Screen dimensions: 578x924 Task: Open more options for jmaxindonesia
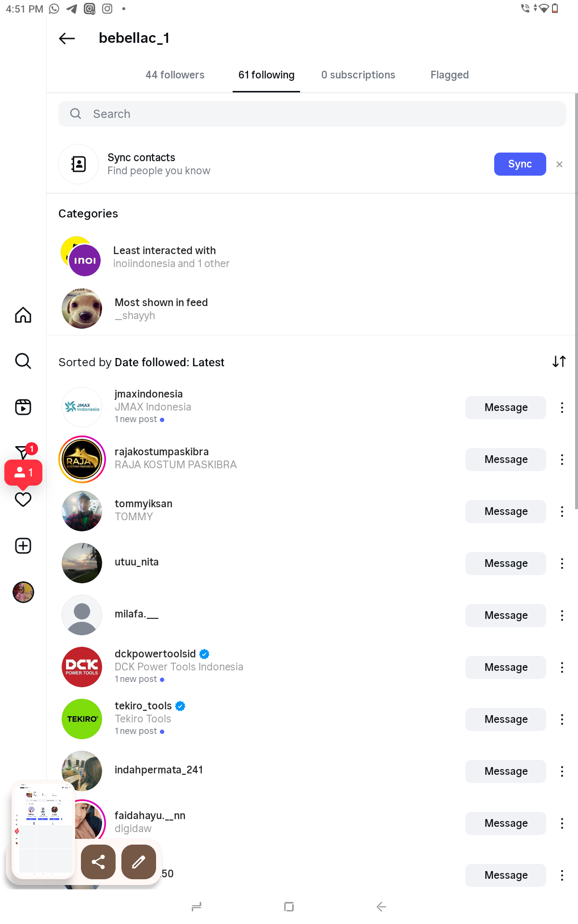(562, 408)
